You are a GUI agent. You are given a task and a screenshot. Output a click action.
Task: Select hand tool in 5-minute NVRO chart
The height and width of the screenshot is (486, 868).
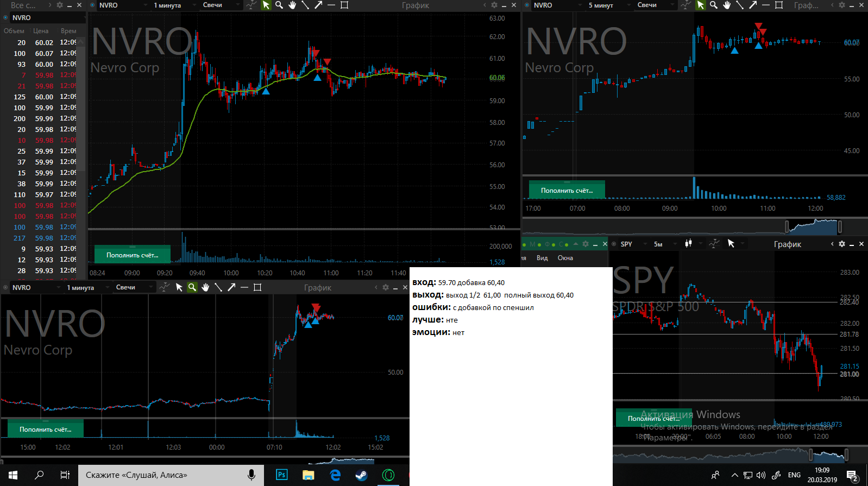pos(727,5)
